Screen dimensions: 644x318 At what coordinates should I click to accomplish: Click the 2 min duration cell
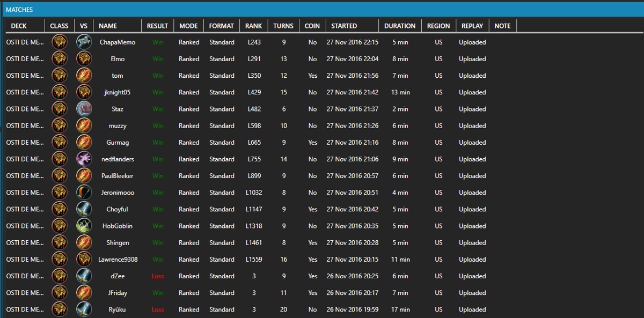click(400, 109)
